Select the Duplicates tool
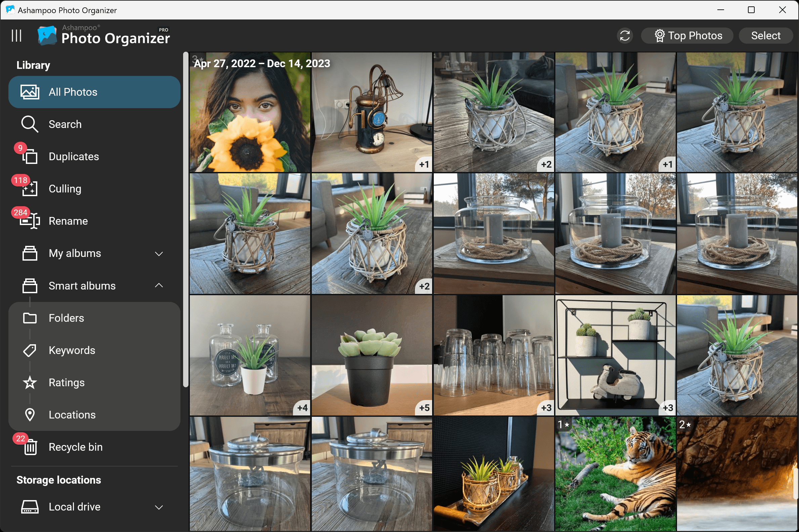Image resolution: width=799 pixels, height=532 pixels. click(x=74, y=157)
